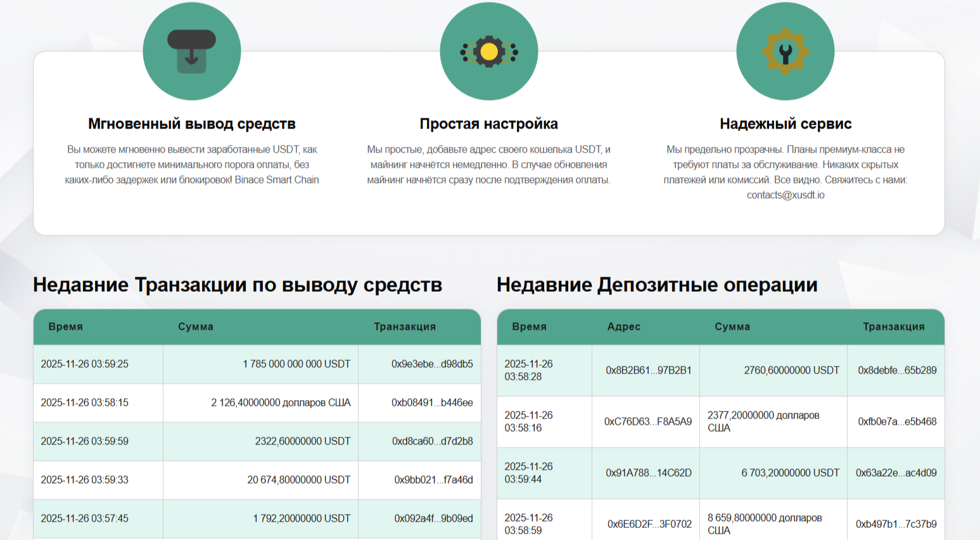
Task: Click the Время header in withdrawals table
Action: [66, 327]
